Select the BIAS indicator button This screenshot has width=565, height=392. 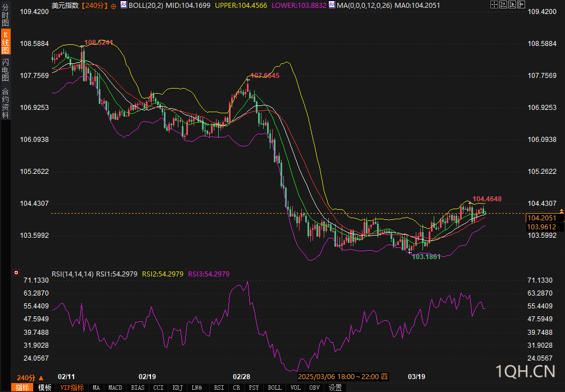(x=137, y=388)
